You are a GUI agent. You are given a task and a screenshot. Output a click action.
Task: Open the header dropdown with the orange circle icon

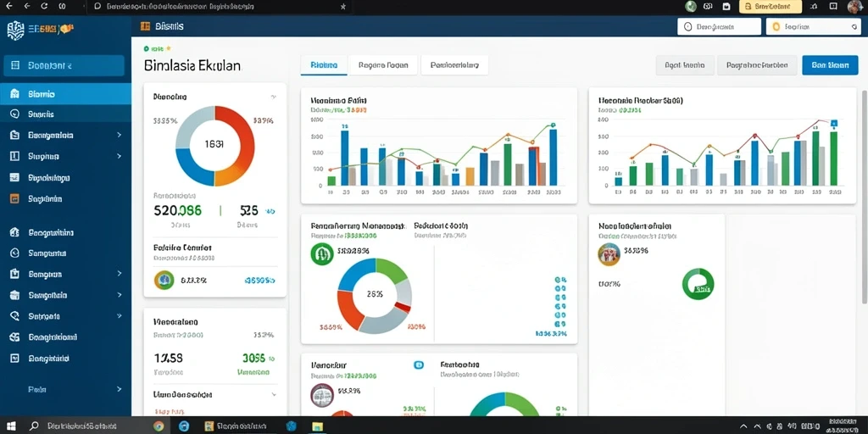(813, 26)
